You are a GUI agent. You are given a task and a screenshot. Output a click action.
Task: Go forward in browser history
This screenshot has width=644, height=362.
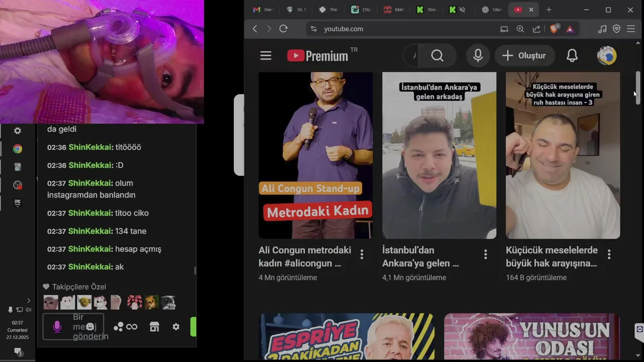(269, 29)
